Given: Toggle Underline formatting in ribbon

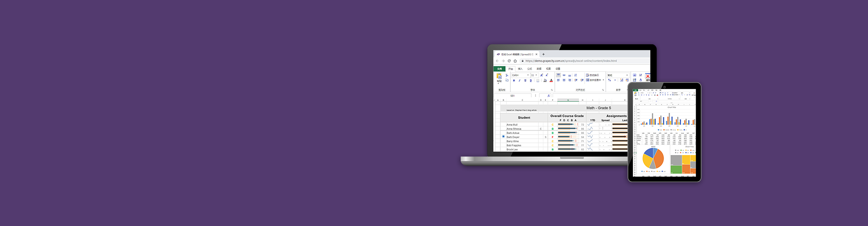Looking at the screenshot, I should point(525,80).
